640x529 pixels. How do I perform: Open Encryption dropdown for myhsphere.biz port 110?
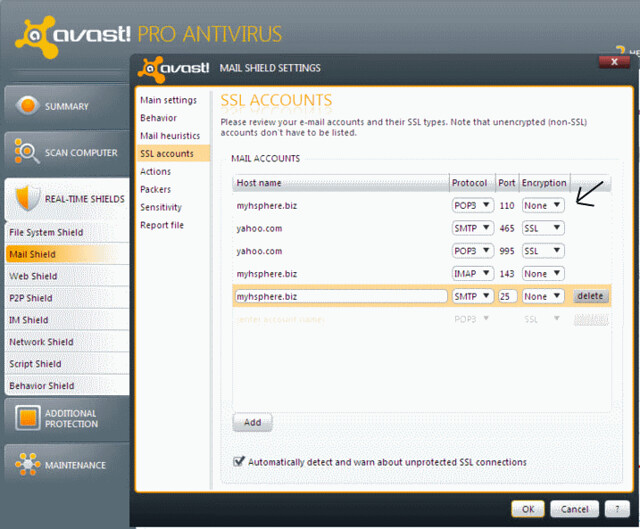[x=543, y=205]
